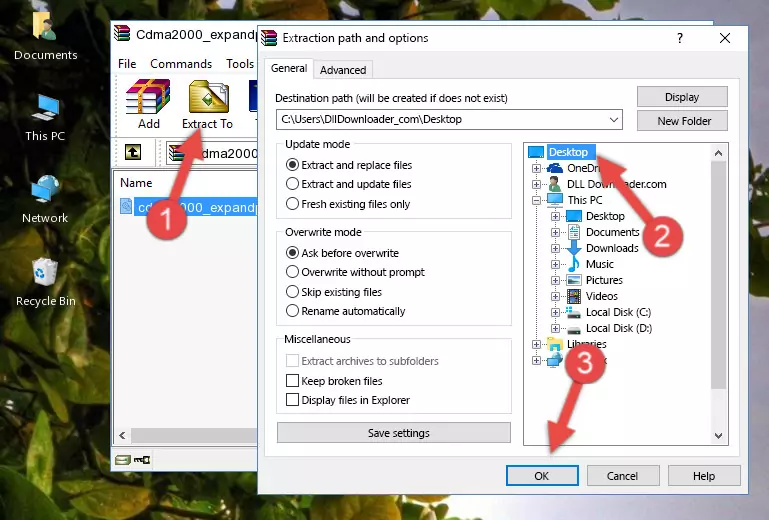Screen dimensions: 769x520
Task: Open the File menu in WinRAR
Action: click(x=127, y=64)
